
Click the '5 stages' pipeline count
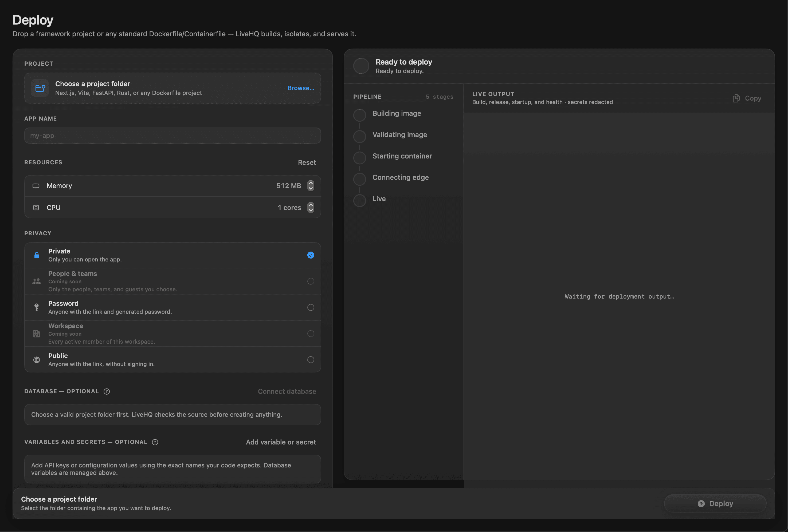click(x=440, y=97)
